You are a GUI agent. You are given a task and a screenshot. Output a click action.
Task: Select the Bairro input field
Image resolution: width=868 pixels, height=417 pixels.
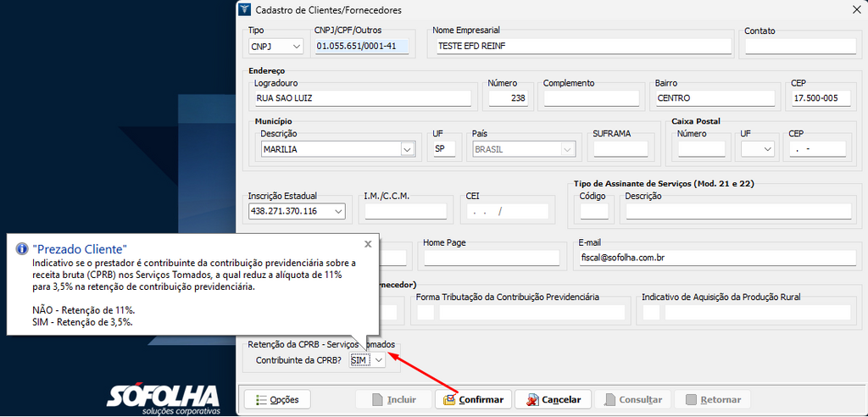coord(715,98)
